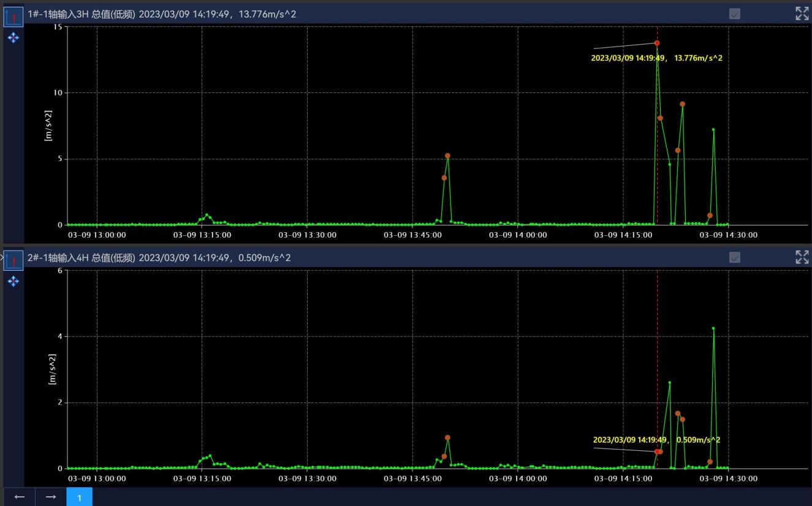Click the pan/move arrows icon in bottom chart
Viewport: 812px width, 506px height.
[x=13, y=281]
